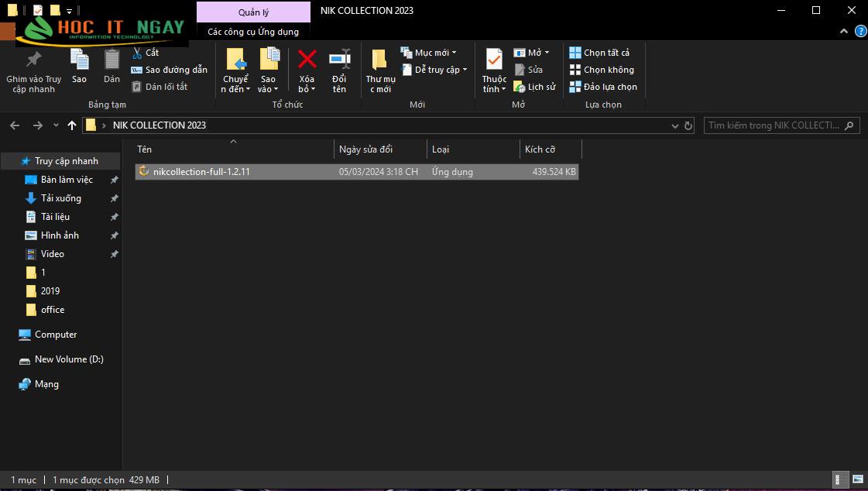Click the Sao (copy) icon in Bảng tạm
The image size is (868, 491).
(79, 66)
